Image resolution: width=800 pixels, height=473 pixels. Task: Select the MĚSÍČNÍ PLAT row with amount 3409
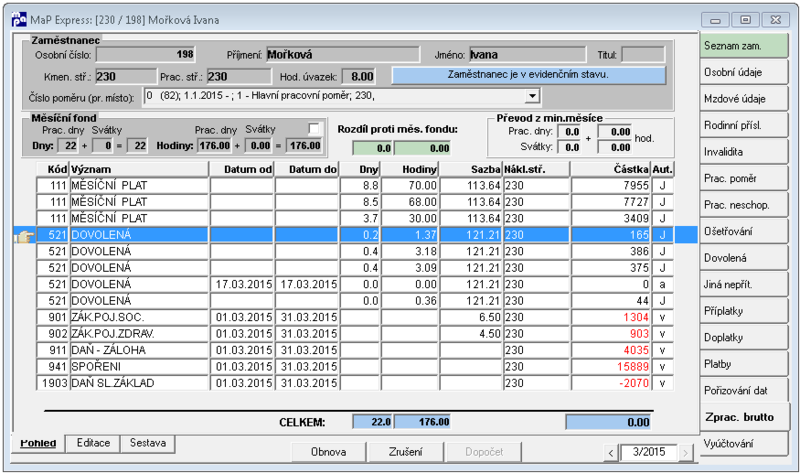click(x=355, y=218)
